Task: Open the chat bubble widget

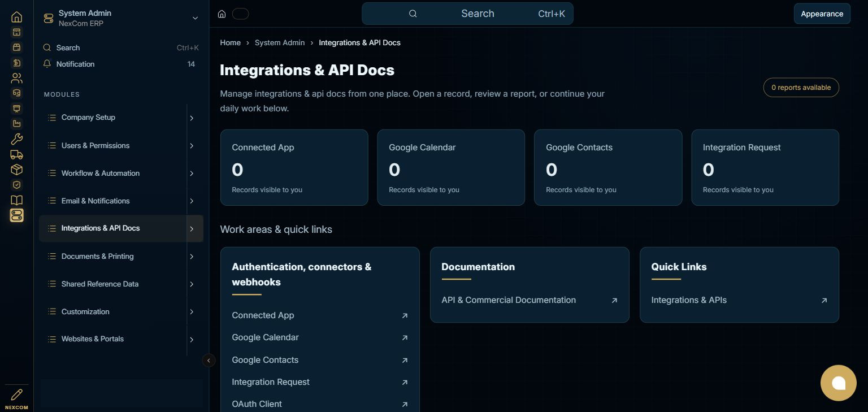Action: coord(839,383)
